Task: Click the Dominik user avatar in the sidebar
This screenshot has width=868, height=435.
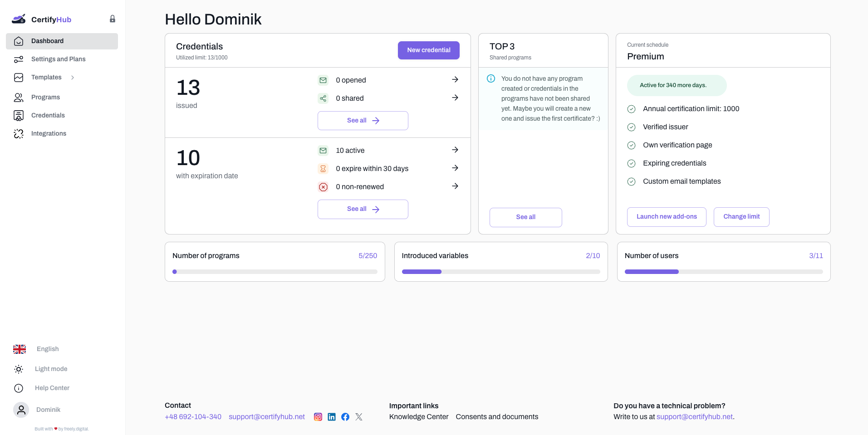Action: (x=21, y=410)
